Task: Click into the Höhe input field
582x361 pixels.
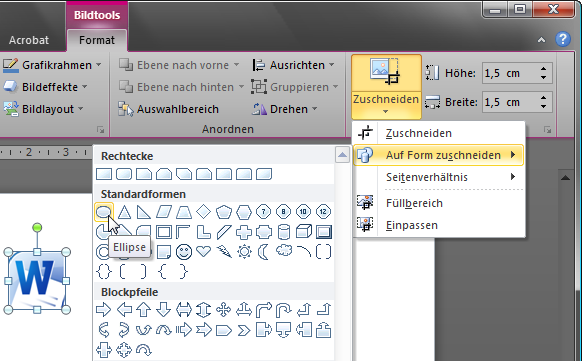Action: (x=510, y=73)
